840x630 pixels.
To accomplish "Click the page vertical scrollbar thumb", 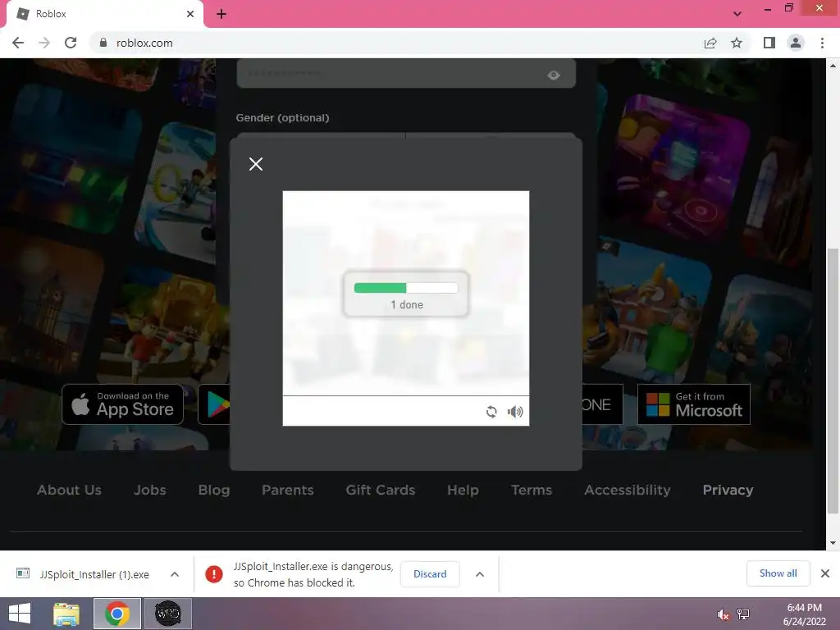I will pyautogui.click(x=833, y=381).
